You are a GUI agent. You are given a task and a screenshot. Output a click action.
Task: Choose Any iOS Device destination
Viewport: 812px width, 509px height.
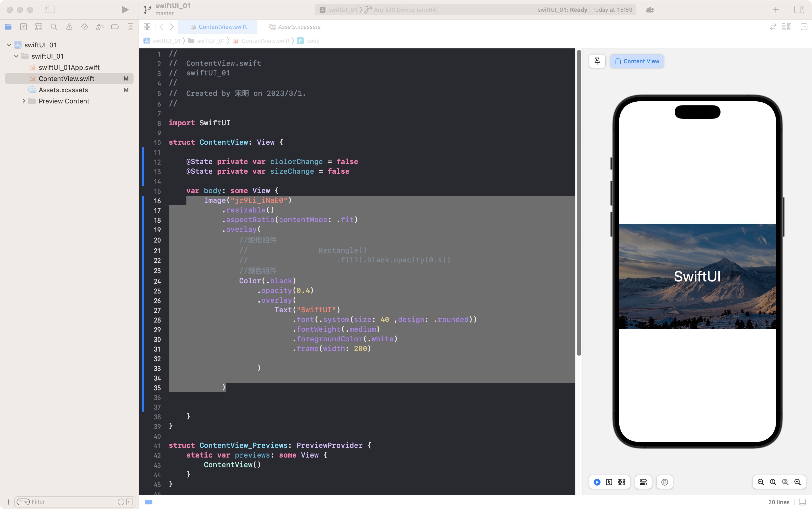click(x=401, y=10)
